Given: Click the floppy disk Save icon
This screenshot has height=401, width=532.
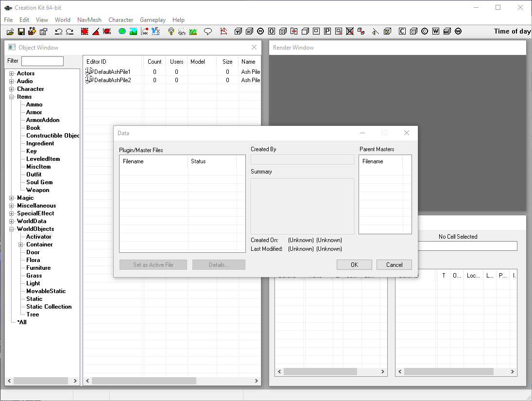Looking at the screenshot, I should point(21,32).
